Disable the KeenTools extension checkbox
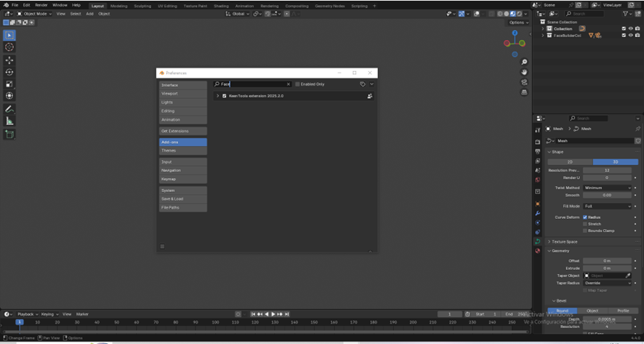Screen dimensions: 644x344 (x=225, y=96)
